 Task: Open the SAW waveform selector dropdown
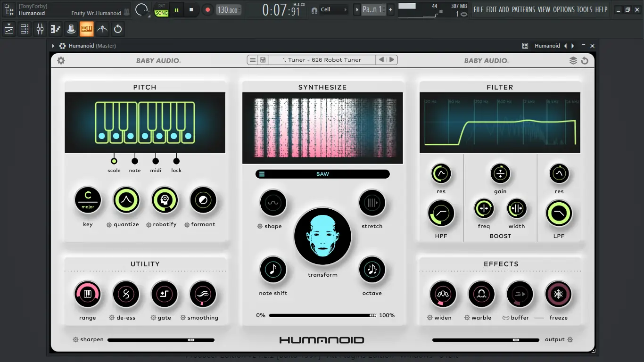pos(322,174)
